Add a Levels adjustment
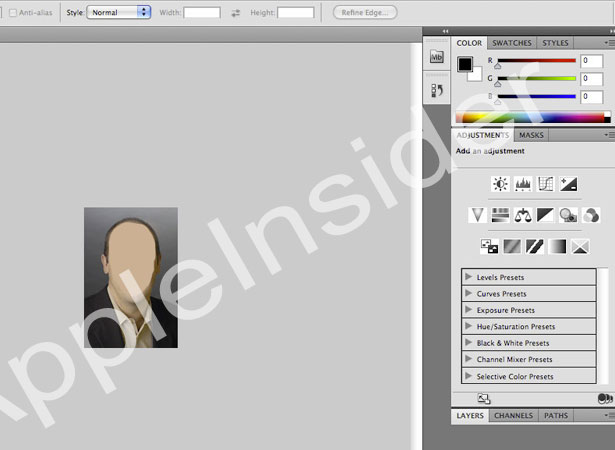The width and height of the screenshot is (615, 450). tap(523, 184)
